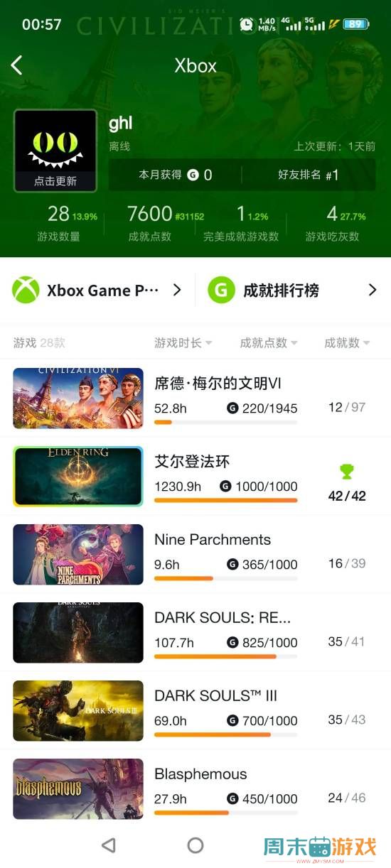The width and height of the screenshot is (391, 868).
Task: View 游戏吃灰数 statistic
Action: coord(333,223)
